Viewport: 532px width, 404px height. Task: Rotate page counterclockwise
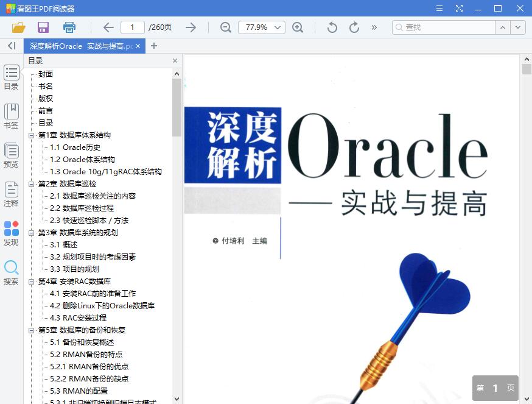click(332, 27)
